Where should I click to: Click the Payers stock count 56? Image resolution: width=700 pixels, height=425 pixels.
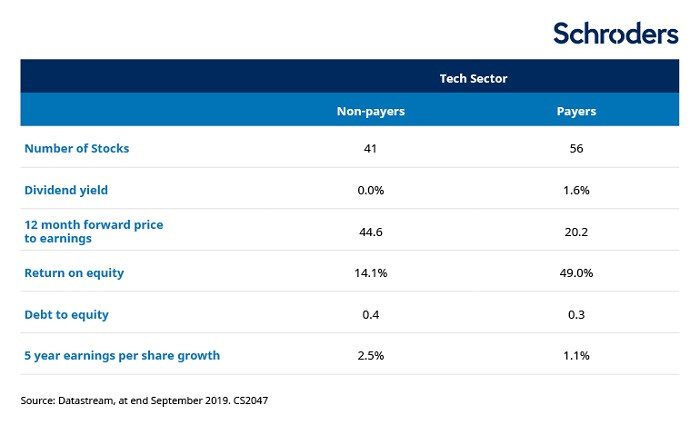(x=576, y=148)
